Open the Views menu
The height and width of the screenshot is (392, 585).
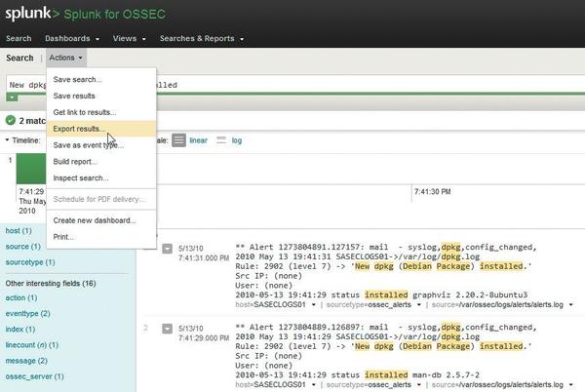pyautogui.click(x=129, y=38)
